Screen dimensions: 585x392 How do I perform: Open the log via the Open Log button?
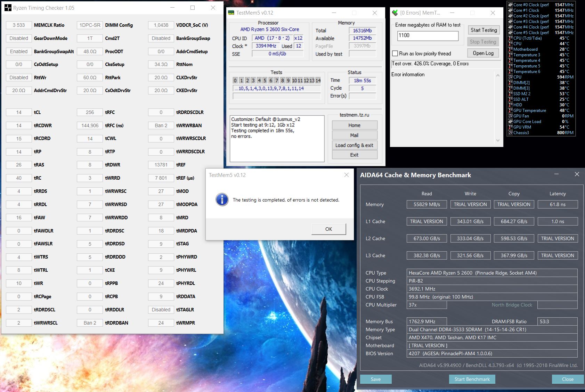coord(483,53)
